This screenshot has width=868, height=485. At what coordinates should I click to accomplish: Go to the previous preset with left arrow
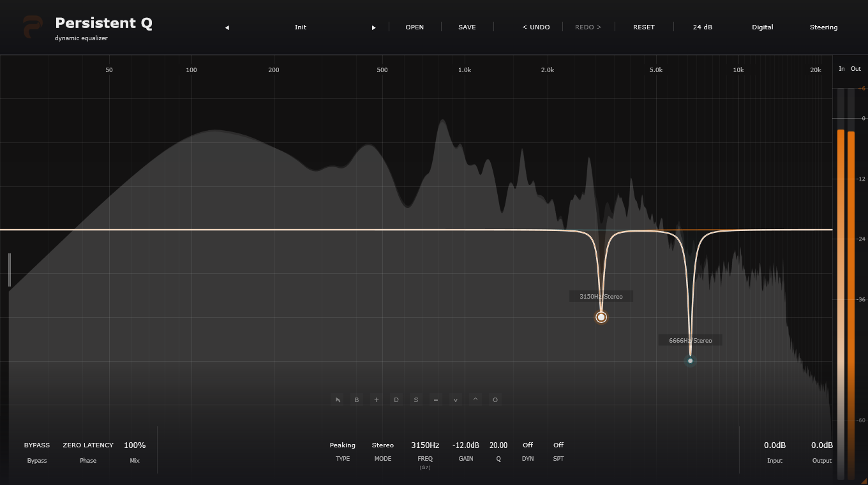tap(227, 27)
